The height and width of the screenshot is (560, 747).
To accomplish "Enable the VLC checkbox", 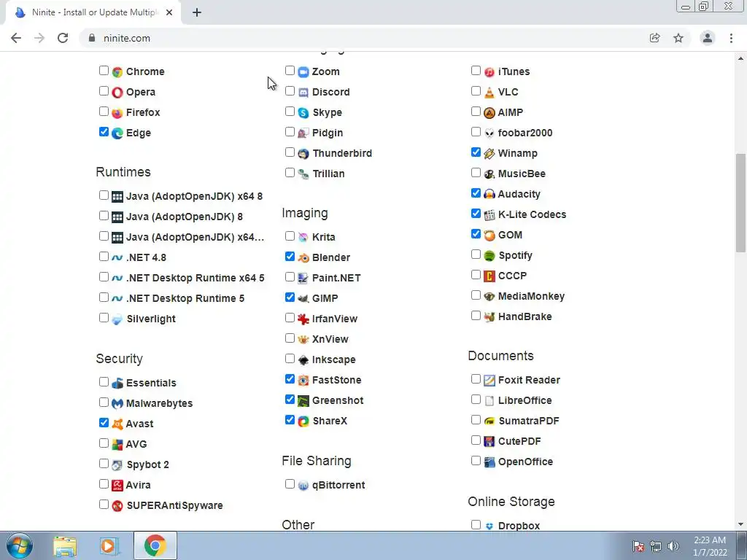I will click(x=476, y=91).
